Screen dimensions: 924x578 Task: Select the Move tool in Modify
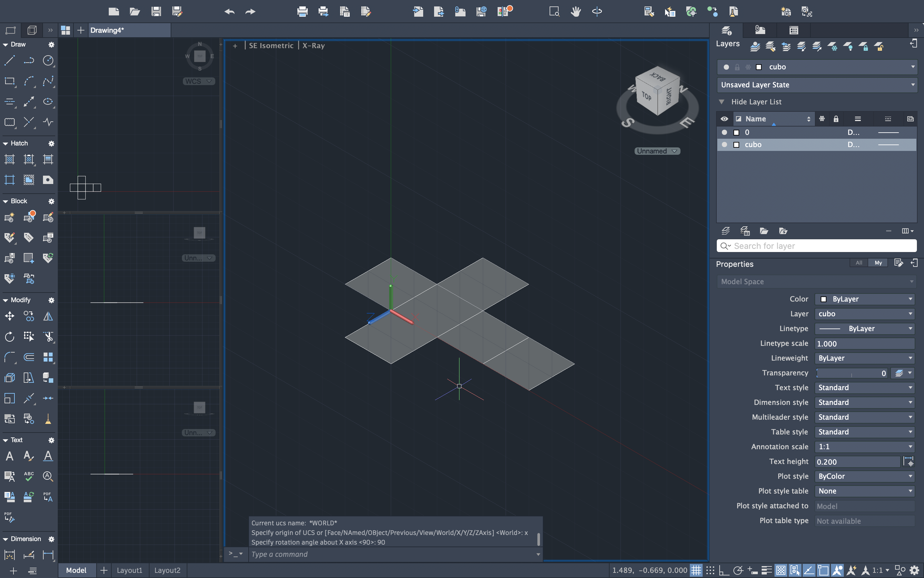pyautogui.click(x=10, y=316)
